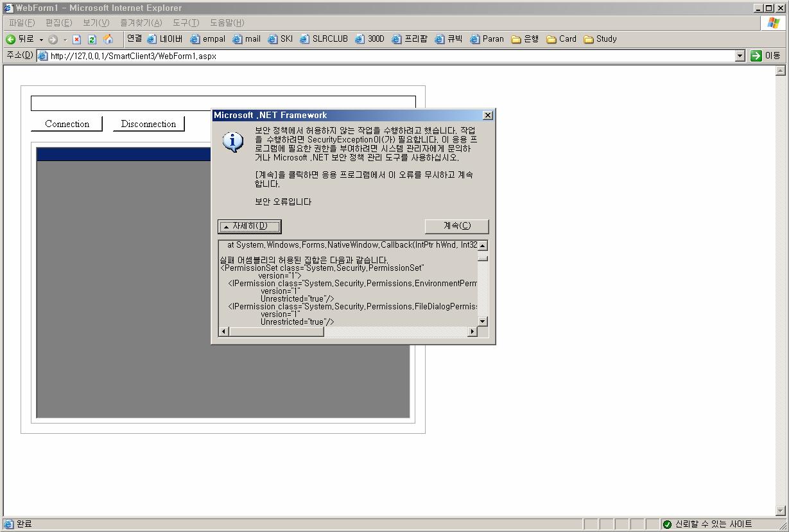Open the Back button history dropdown arrow
This screenshot has height=532, width=789.
click(x=41, y=40)
